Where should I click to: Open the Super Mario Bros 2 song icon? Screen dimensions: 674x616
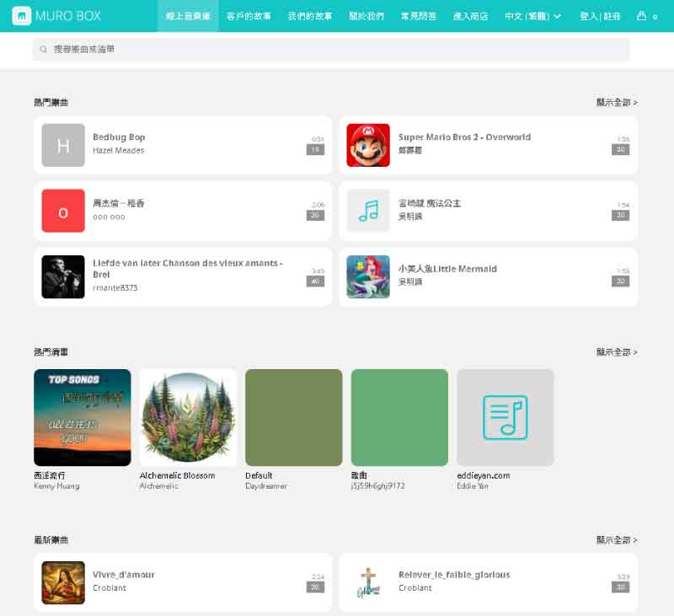[368, 145]
